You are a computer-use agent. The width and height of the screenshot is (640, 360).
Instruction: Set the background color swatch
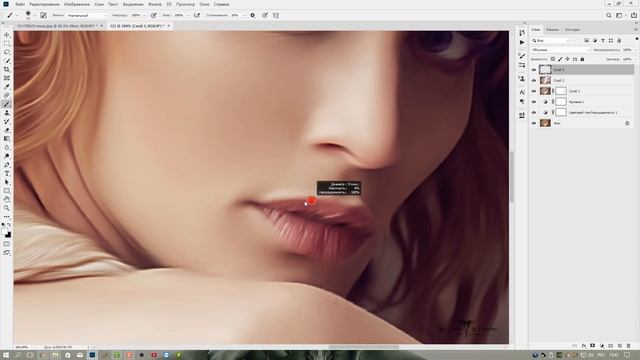click(9, 235)
